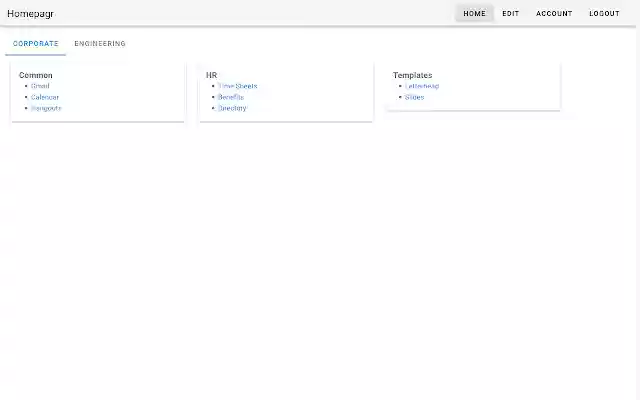This screenshot has height=400, width=640.
Task: Select the Corporate tab
Action: point(36,44)
